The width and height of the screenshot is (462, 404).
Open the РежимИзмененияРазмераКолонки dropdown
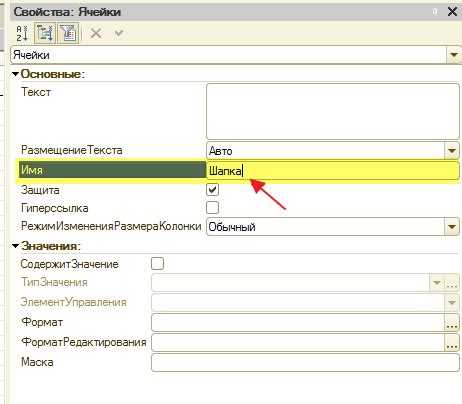(452, 227)
